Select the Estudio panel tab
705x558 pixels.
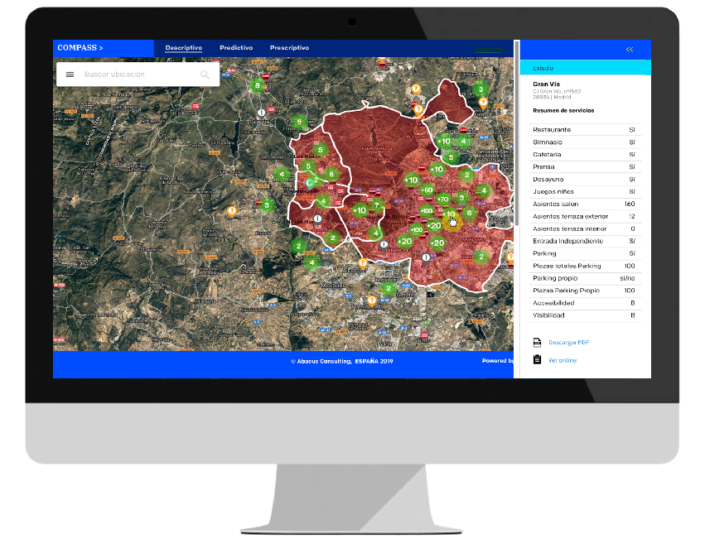585,68
